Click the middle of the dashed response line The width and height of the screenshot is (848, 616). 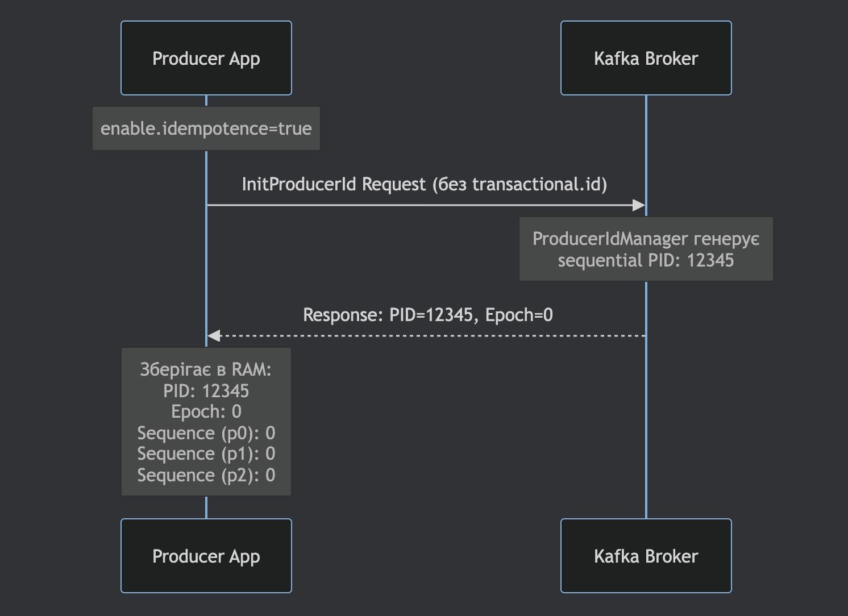coord(426,336)
